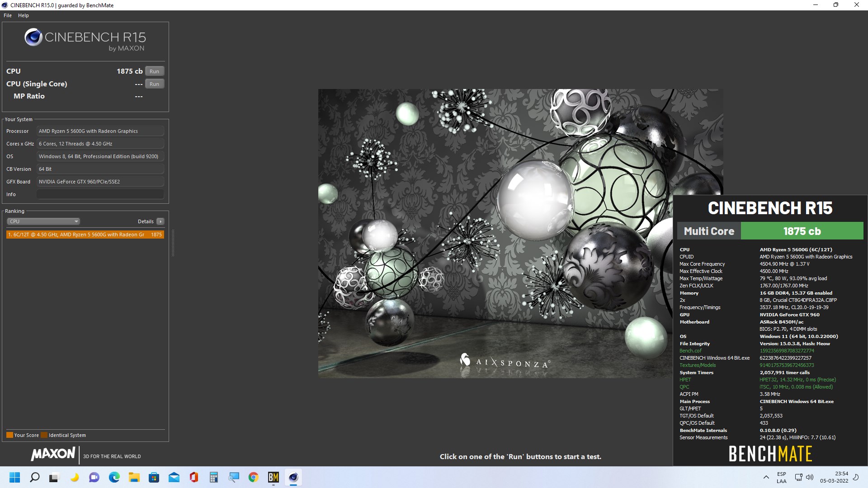This screenshot has height=488, width=868.
Task: Run the CPU Single Core test
Action: [x=155, y=84]
